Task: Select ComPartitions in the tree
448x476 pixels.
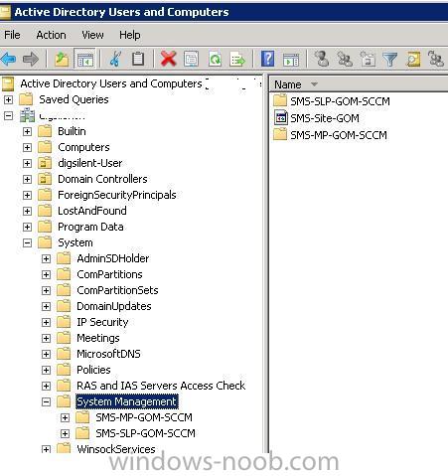Action: tap(109, 274)
